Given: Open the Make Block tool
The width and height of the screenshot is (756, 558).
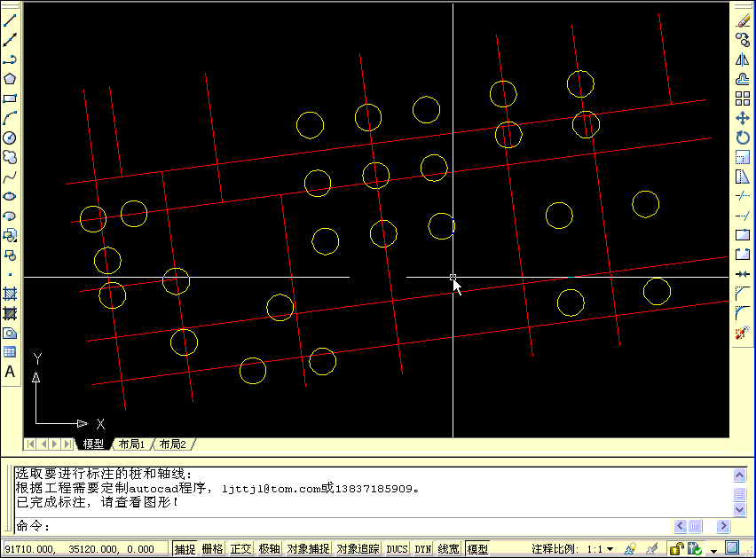Looking at the screenshot, I should click(x=10, y=255).
